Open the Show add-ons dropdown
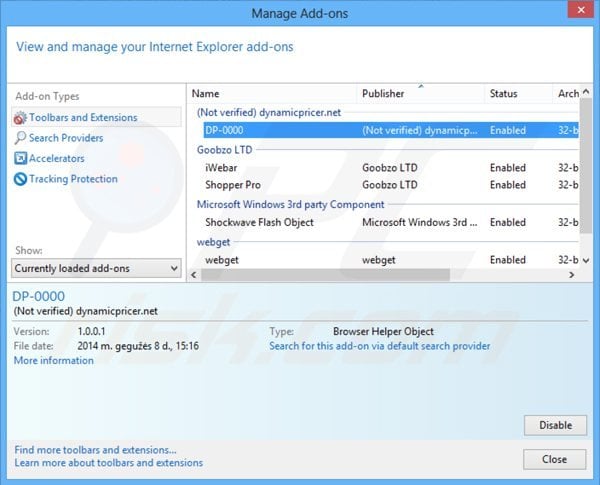Screen dimensions: 600x485 click(x=96, y=268)
